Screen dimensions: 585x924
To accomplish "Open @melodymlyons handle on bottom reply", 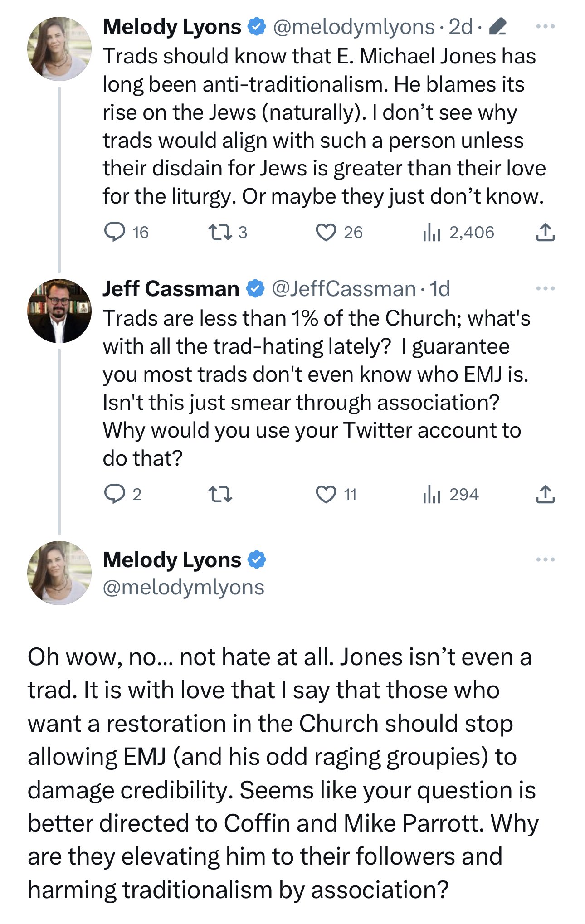I will click(183, 587).
